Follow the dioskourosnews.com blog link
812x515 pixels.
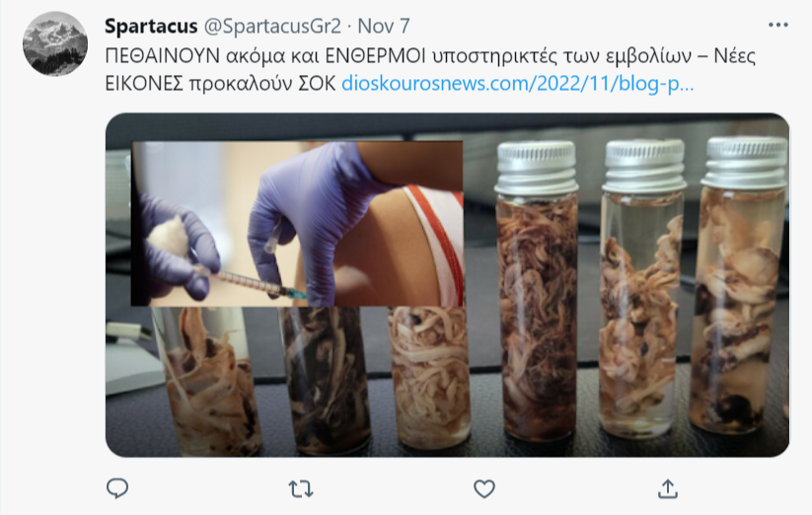[x=517, y=83]
